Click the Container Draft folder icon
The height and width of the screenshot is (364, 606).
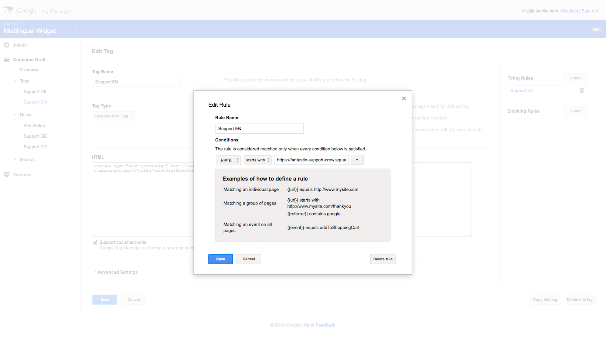coord(7,59)
